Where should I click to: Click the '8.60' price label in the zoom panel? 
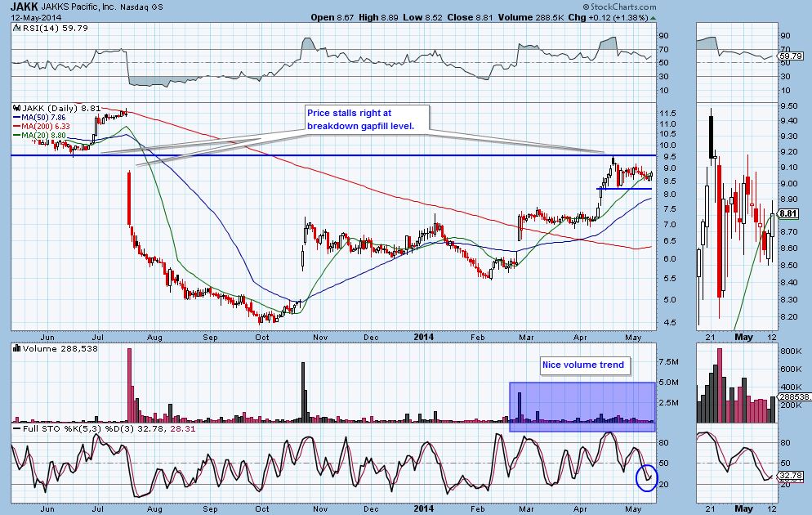pyautogui.click(x=789, y=249)
